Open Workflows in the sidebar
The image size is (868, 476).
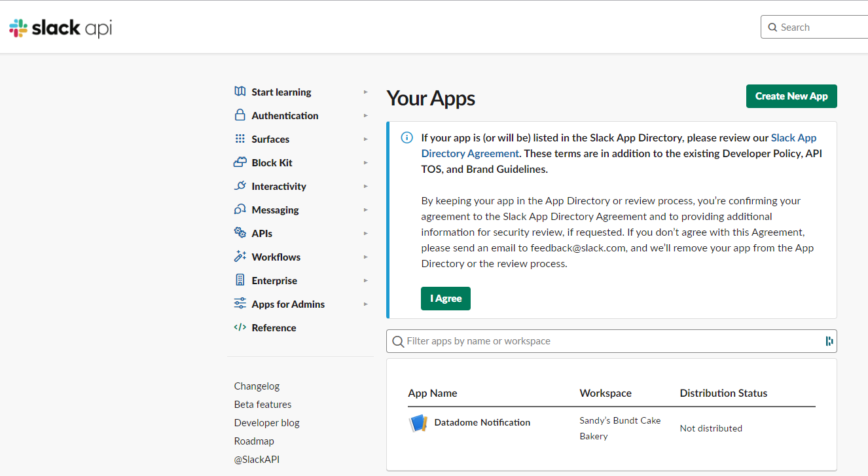[276, 257]
